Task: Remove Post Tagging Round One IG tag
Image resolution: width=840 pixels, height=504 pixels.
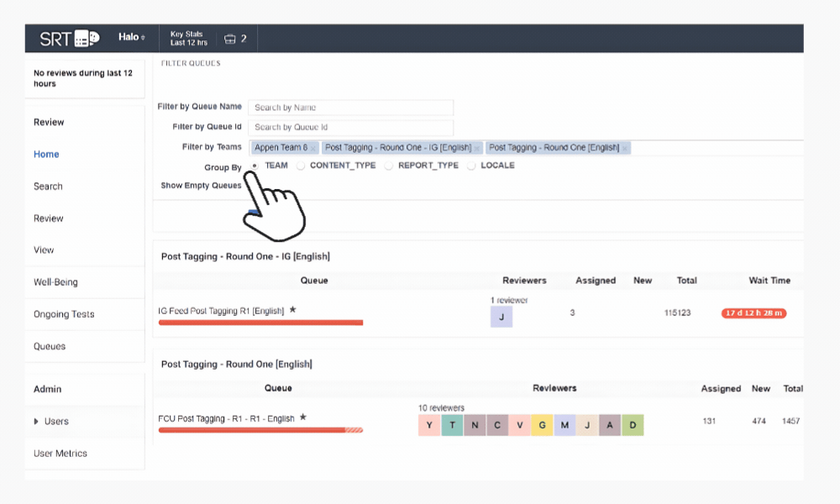Action: click(477, 149)
